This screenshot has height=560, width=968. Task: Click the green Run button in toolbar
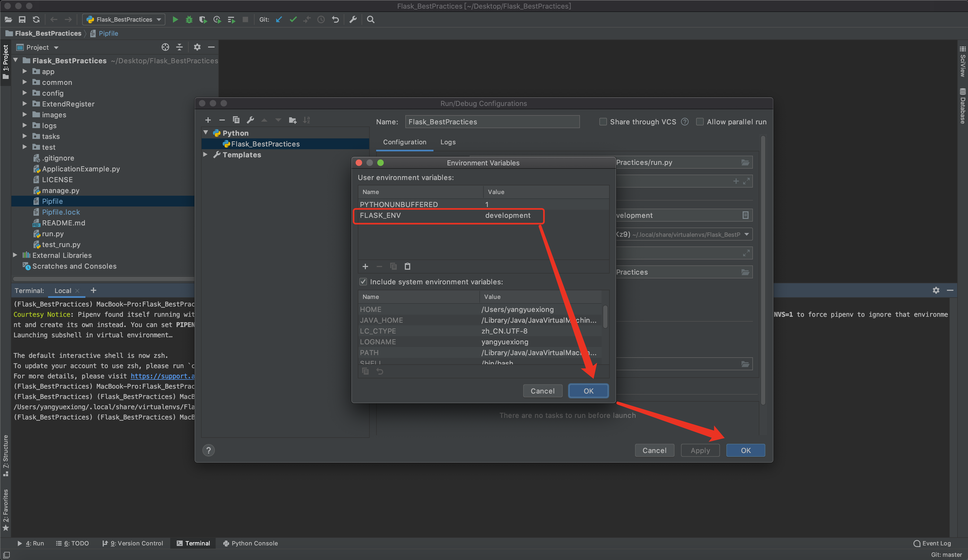tap(175, 19)
